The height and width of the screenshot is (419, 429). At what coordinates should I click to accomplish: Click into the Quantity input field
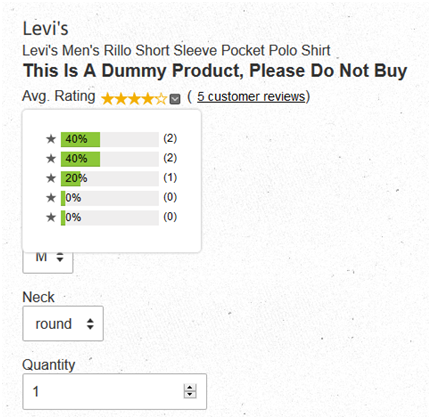pos(115,391)
